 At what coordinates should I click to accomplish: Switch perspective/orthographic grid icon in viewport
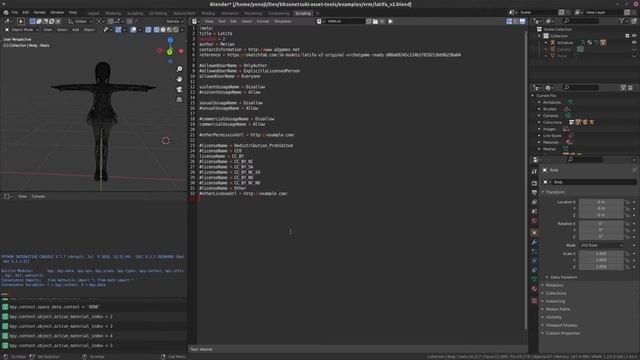pyautogui.click(x=179, y=100)
